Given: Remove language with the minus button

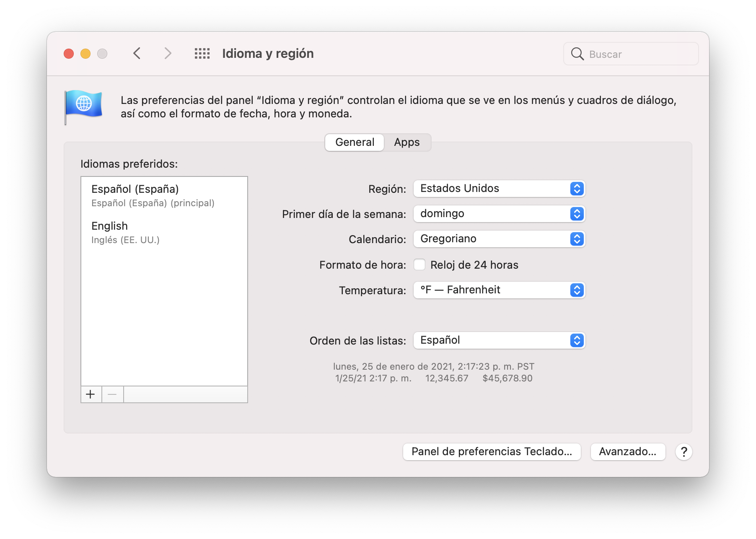Looking at the screenshot, I should coord(112,394).
